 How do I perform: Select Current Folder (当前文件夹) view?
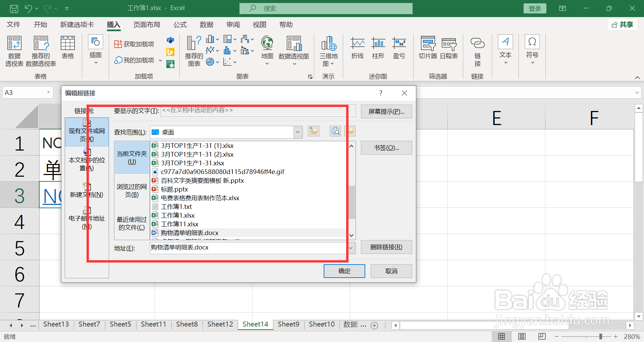(x=132, y=158)
